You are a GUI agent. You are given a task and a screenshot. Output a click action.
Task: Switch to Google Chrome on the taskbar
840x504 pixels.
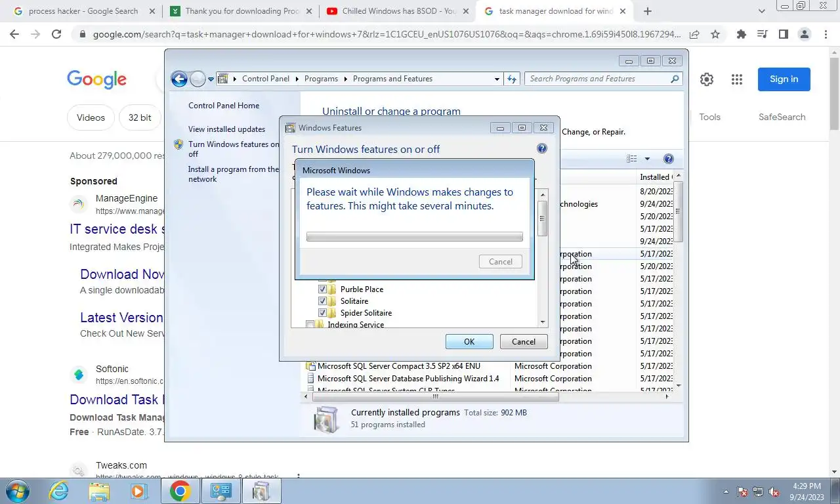tap(180, 491)
